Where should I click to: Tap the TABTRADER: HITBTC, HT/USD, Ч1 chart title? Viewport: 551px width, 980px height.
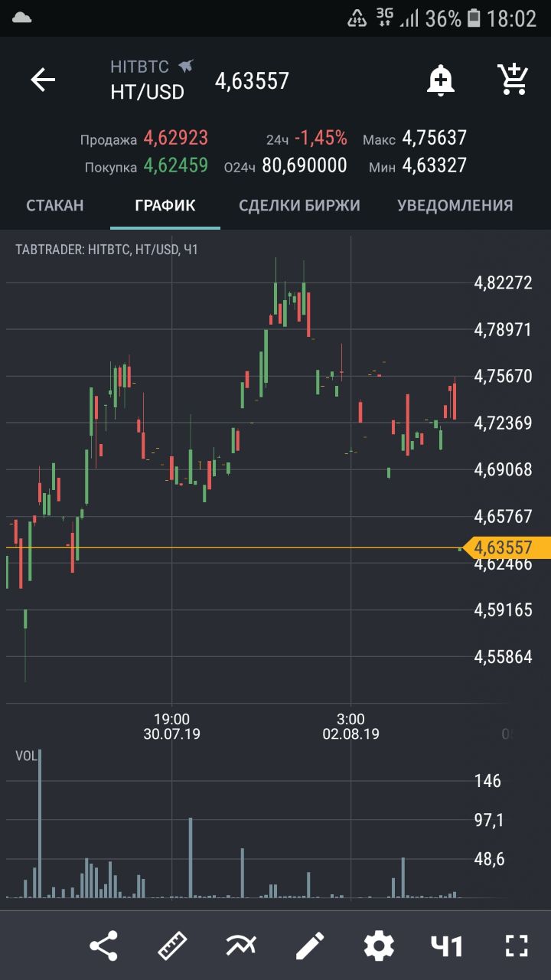pos(106,249)
